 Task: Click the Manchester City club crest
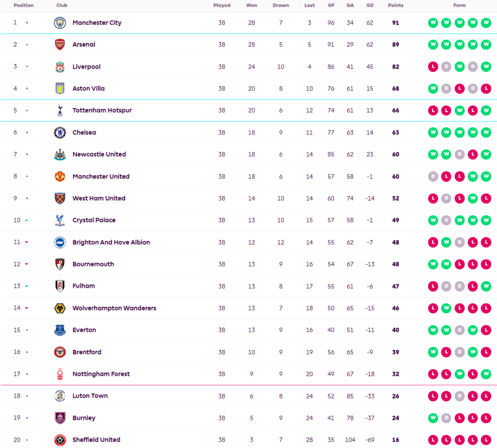coord(60,23)
